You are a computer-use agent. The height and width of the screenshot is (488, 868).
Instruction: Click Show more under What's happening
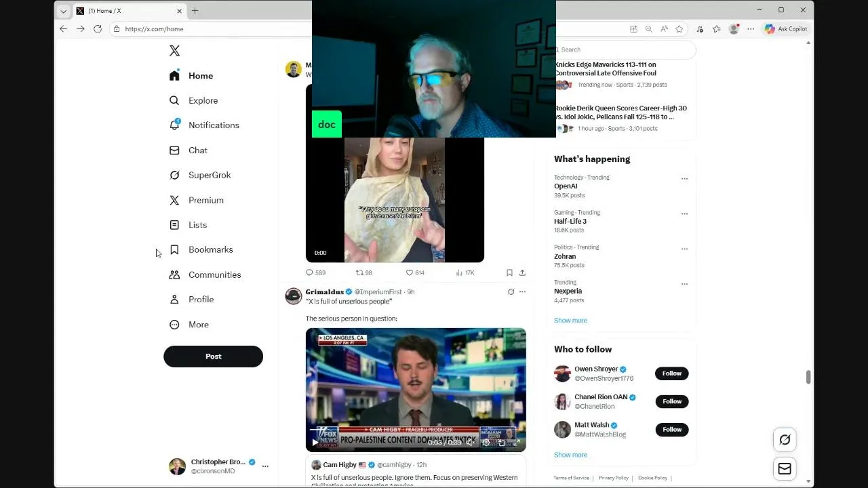pos(570,321)
